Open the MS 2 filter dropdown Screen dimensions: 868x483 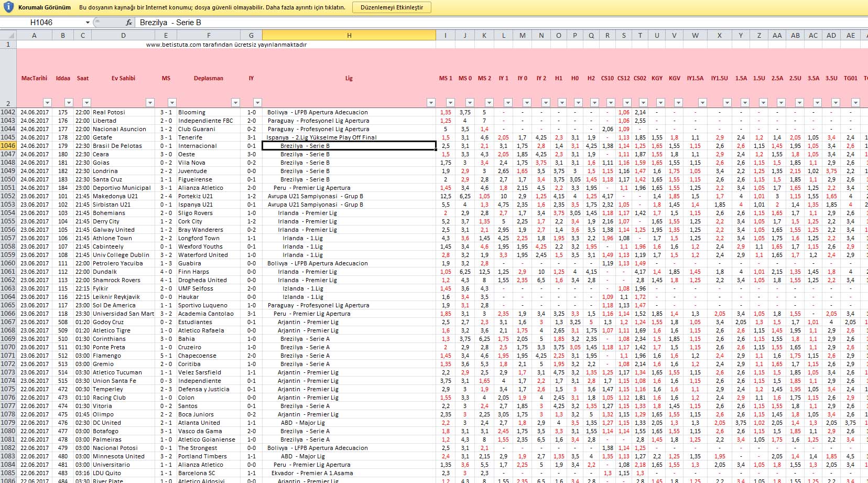pyautogui.click(x=489, y=103)
